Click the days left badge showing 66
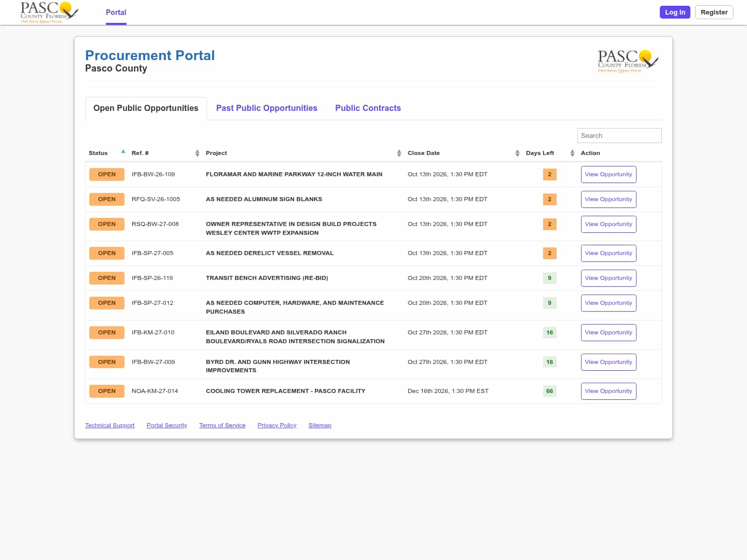The image size is (747, 560). [549, 391]
